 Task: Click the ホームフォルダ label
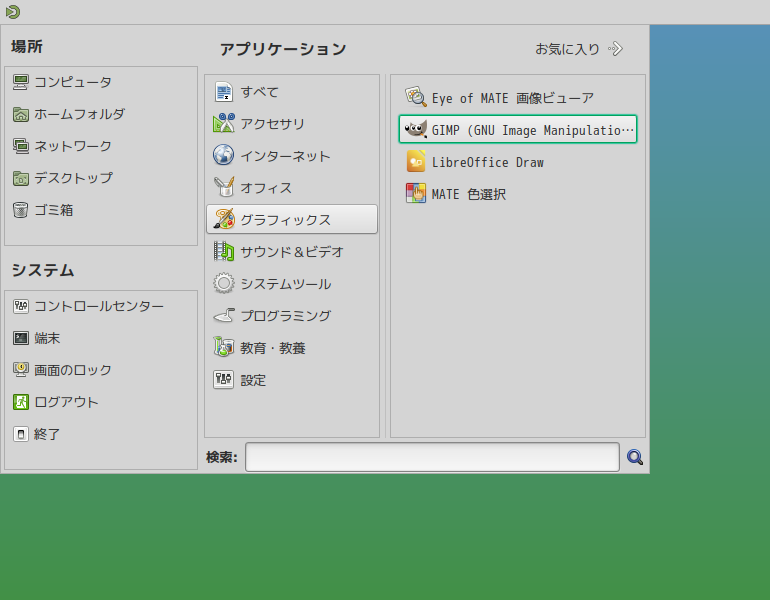(x=80, y=114)
